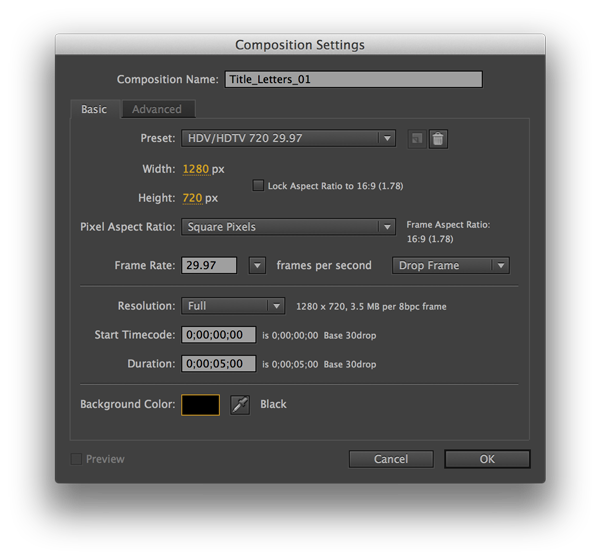Click the Width value 1280
The height and width of the screenshot is (559, 600).
pos(195,169)
